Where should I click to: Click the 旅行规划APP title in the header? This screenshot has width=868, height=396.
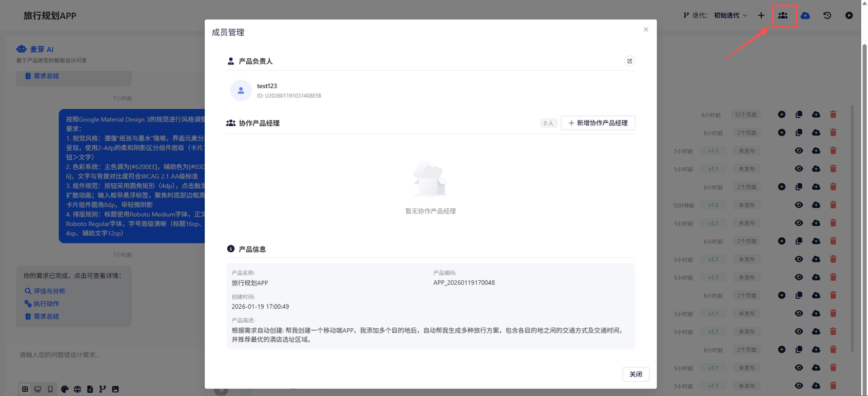point(50,15)
